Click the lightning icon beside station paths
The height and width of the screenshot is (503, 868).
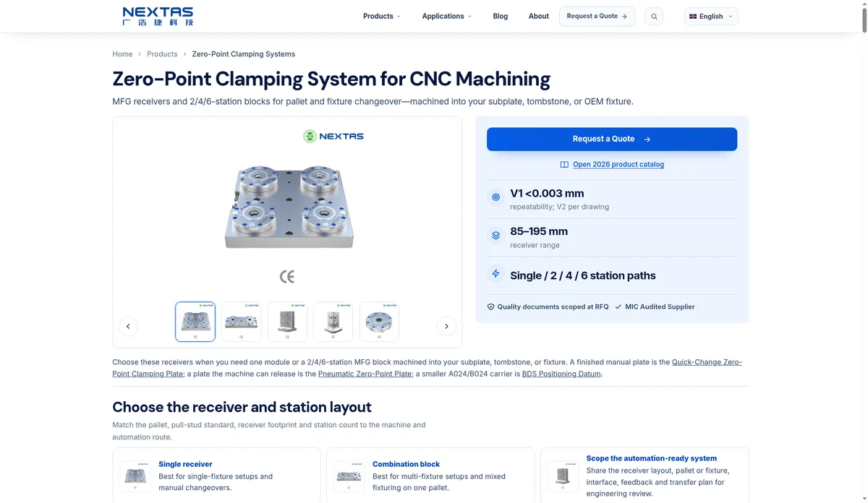(495, 273)
